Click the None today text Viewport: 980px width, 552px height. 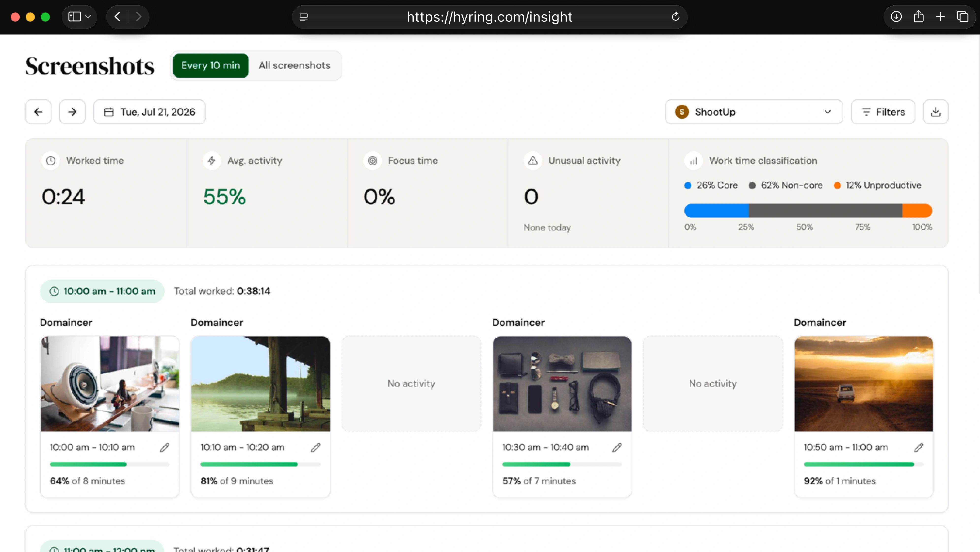[547, 228]
